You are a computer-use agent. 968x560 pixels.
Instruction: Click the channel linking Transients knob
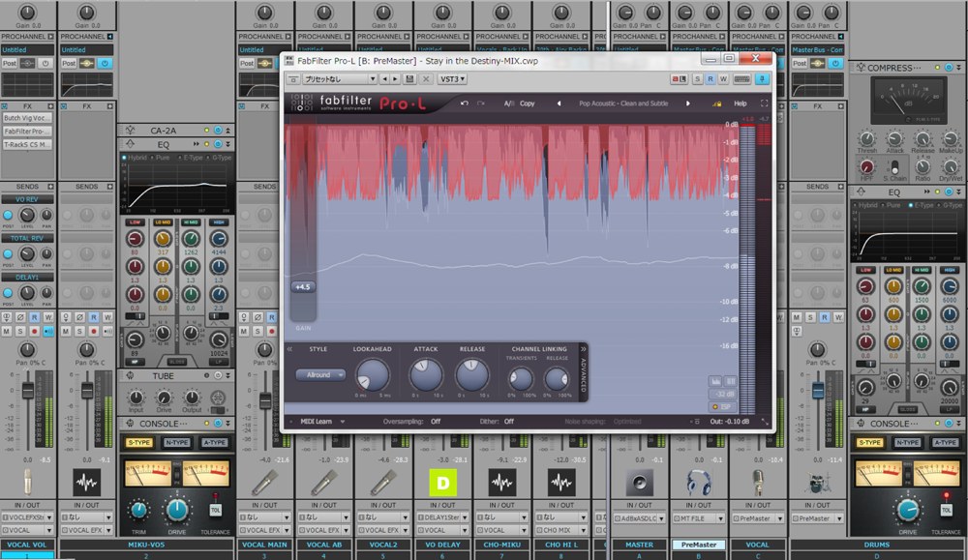521,379
